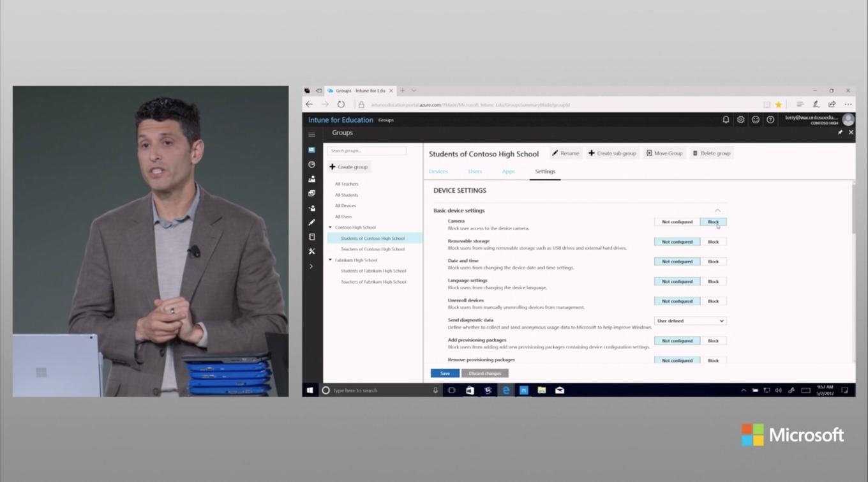This screenshot has height=482, width=868.
Task: Open portal settings gear icon
Action: click(x=740, y=119)
